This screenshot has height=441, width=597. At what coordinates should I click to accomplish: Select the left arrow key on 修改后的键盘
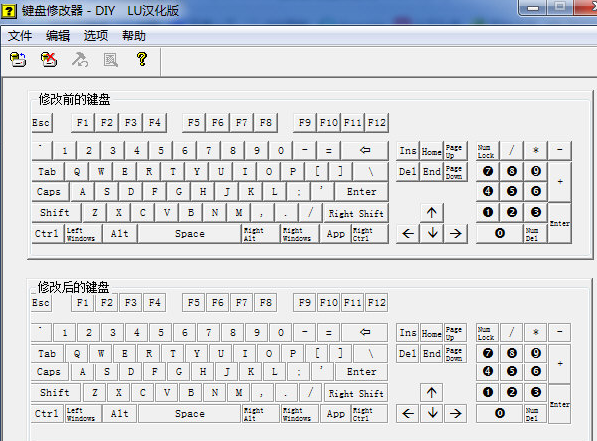pyautogui.click(x=408, y=413)
